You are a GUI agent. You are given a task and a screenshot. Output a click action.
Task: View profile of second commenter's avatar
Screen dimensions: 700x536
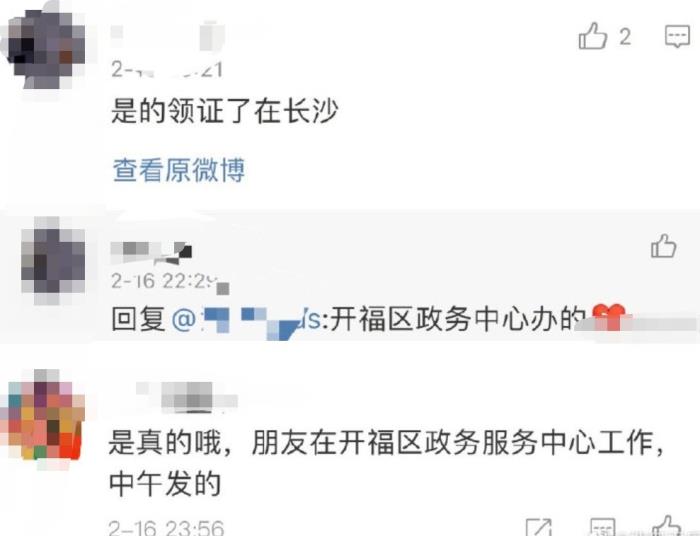53,260
